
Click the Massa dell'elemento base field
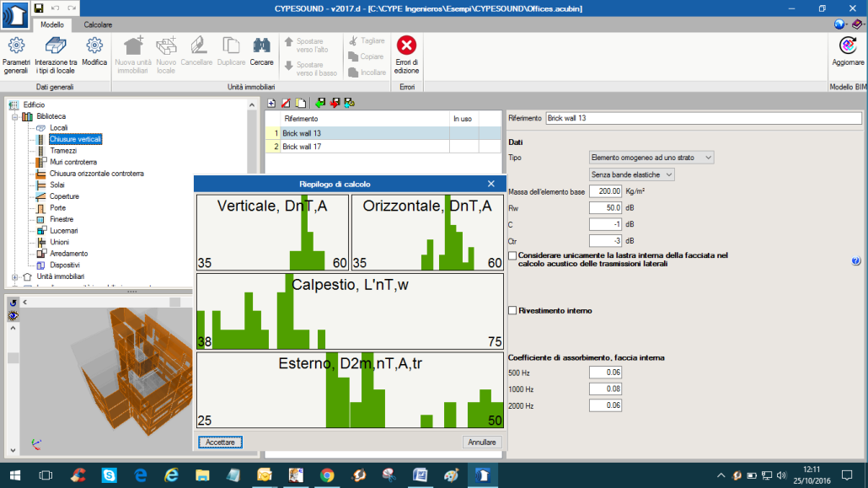[605, 191]
